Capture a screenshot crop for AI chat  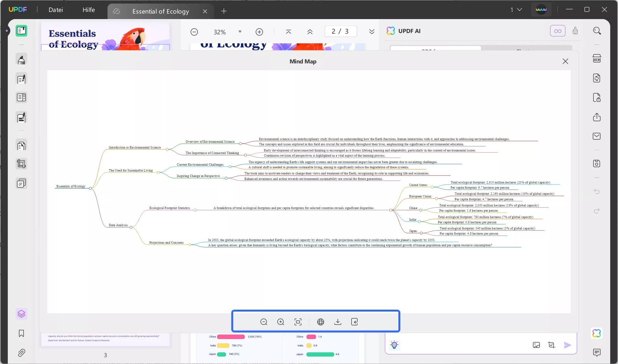tap(552, 345)
